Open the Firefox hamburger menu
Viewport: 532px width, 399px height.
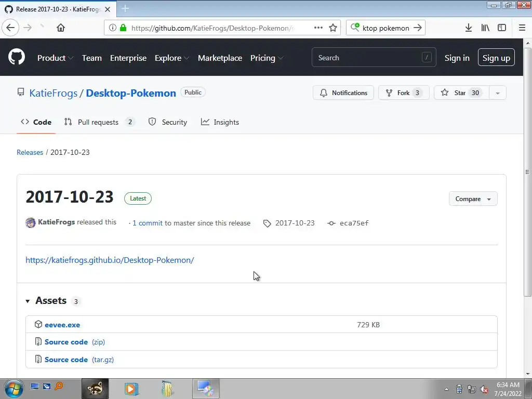click(x=522, y=28)
